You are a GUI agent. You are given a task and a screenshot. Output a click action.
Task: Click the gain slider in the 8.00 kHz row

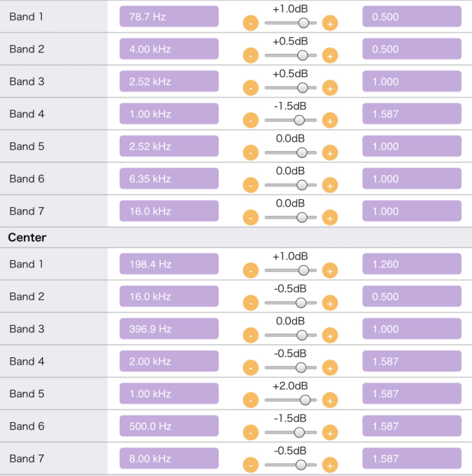[x=290, y=465]
